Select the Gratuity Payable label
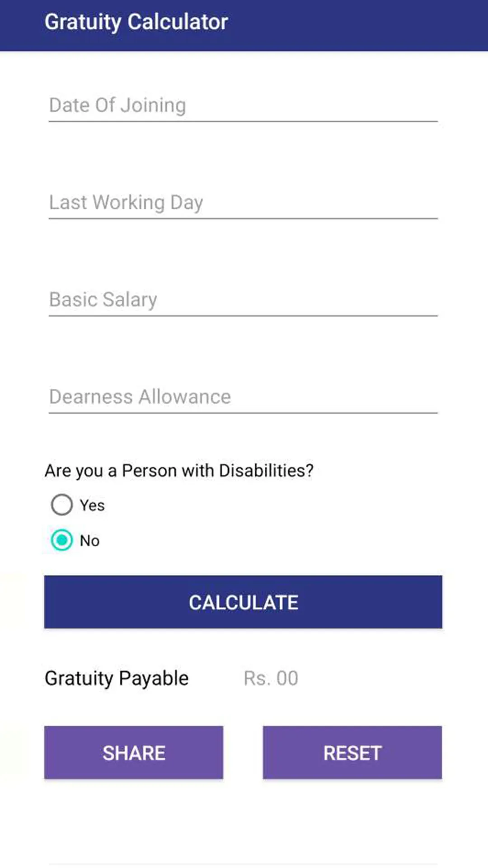This screenshot has width=488, height=868. coord(117,679)
